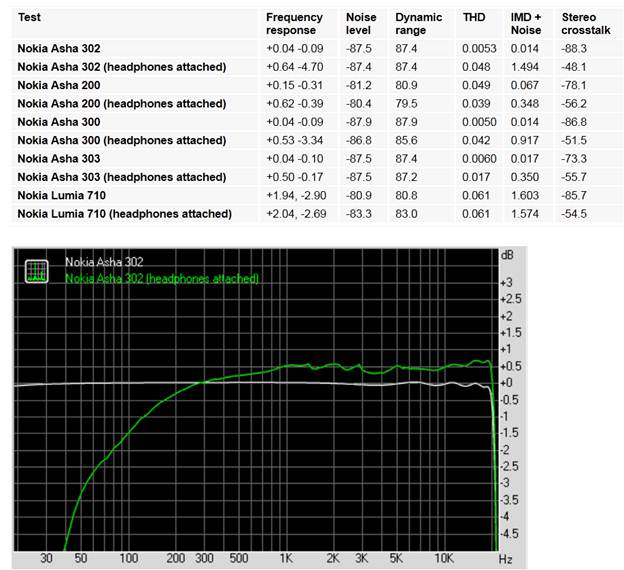Click frequency response value '+0.64 -4.70'
624x570 pixels.
pos(294,67)
